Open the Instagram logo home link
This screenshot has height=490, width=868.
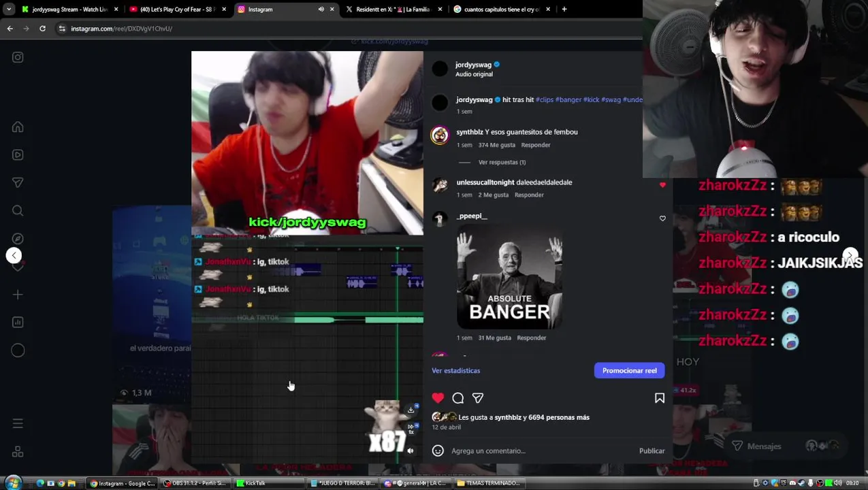point(18,58)
